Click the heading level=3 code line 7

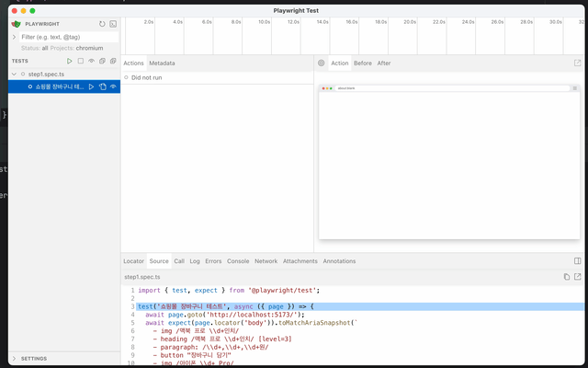point(222,339)
